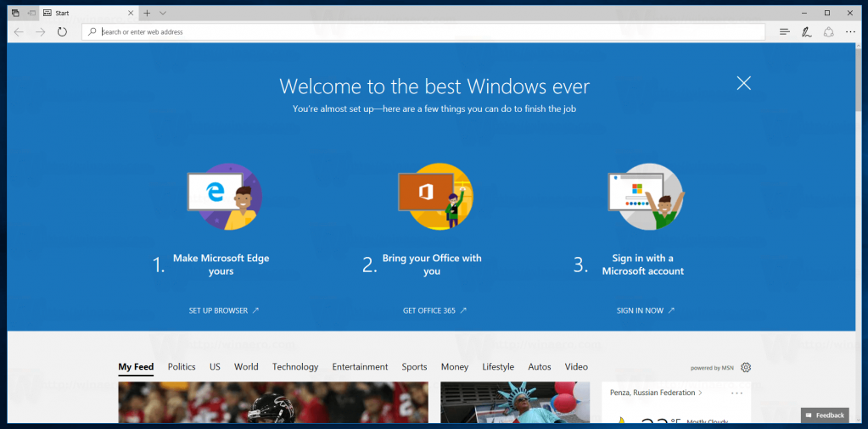Click Make Microsoft Edge yours heading
Viewport: 868px width, 429px height.
point(221,265)
